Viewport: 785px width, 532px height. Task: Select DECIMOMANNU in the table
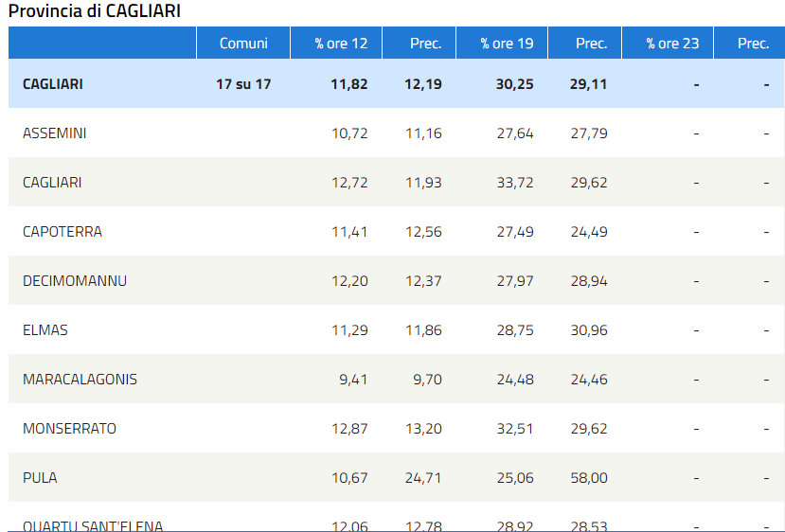(75, 281)
